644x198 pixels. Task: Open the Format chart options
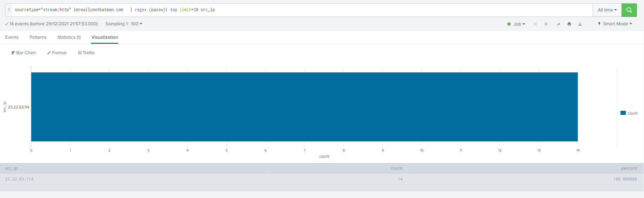(x=57, y=53)
